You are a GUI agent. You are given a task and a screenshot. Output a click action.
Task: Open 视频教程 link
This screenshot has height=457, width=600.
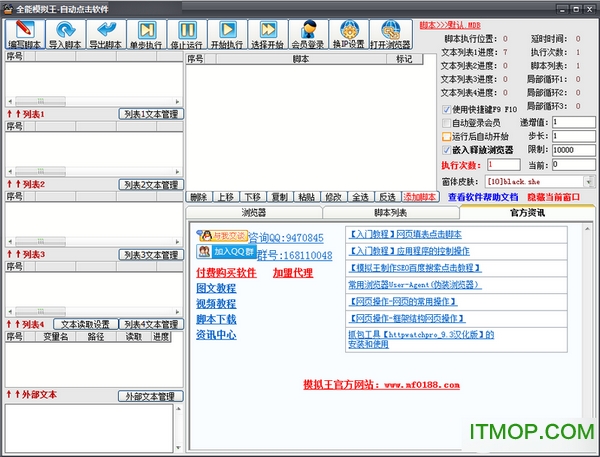[216, 304]
